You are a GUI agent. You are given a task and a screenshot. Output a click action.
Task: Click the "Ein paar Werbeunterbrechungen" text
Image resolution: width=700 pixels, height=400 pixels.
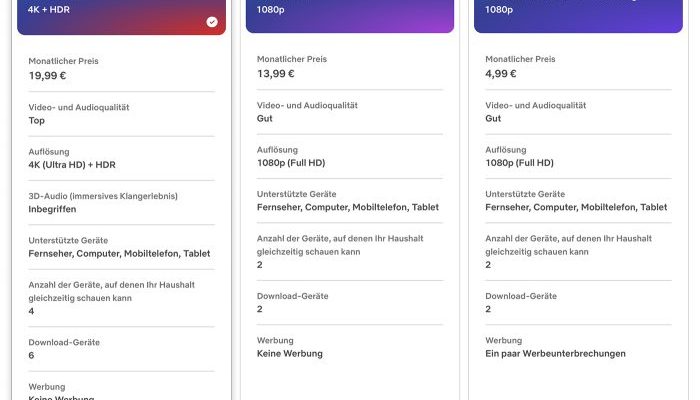click(555, 353)
